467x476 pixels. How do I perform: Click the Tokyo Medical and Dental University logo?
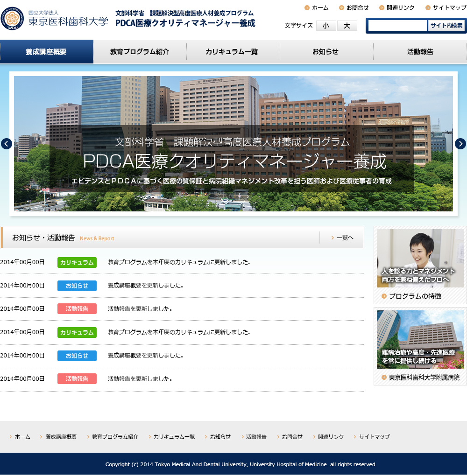(55, 19)
